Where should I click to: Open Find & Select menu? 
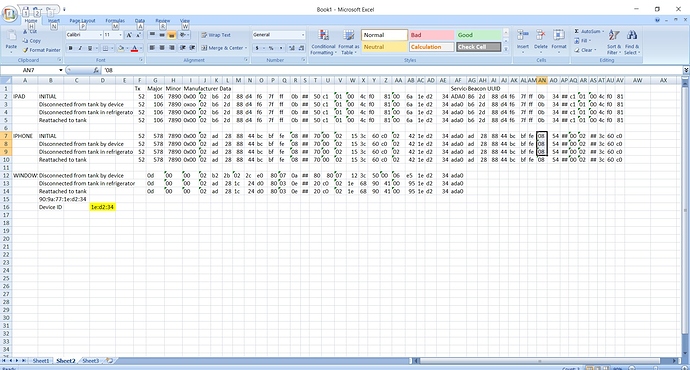[x=631, y=42]
